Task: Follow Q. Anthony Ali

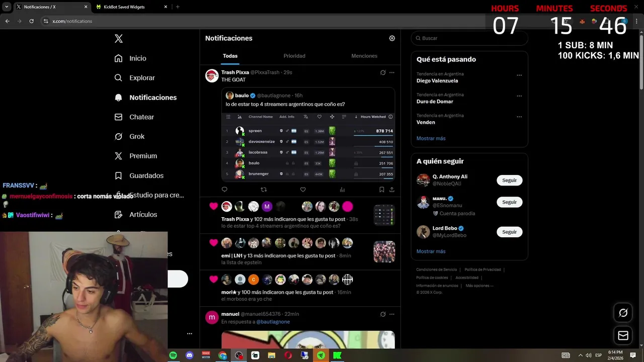Action: coord(509,180)
